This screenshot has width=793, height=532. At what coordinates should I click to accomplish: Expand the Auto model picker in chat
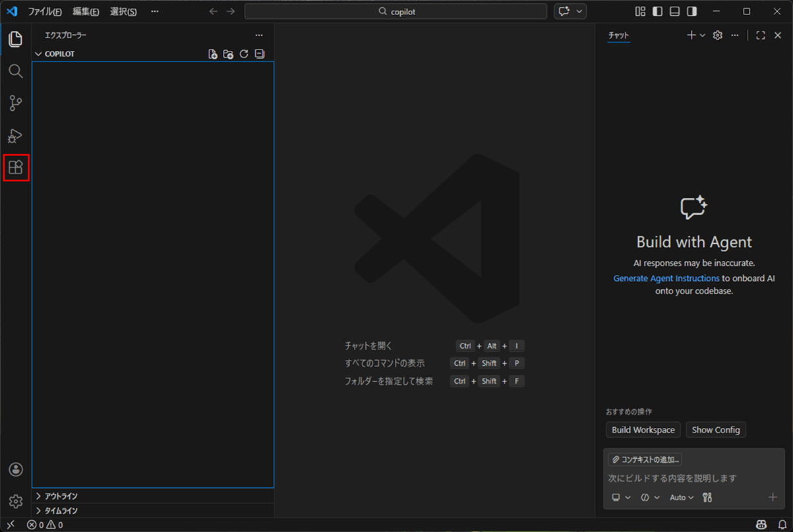681,497
